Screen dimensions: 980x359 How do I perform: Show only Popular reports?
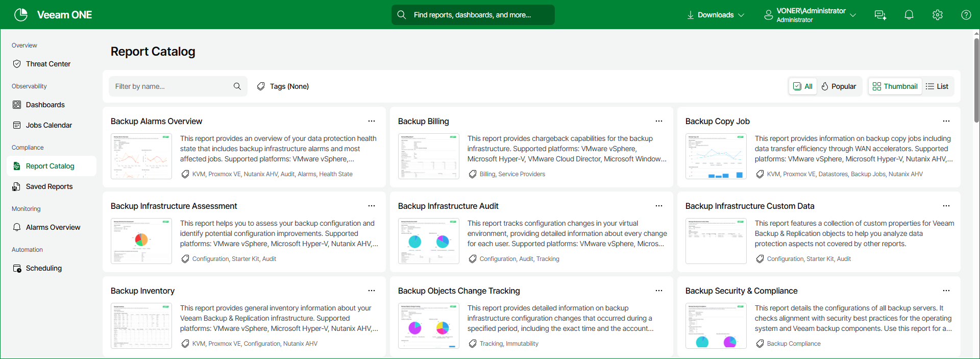(839, 86)
